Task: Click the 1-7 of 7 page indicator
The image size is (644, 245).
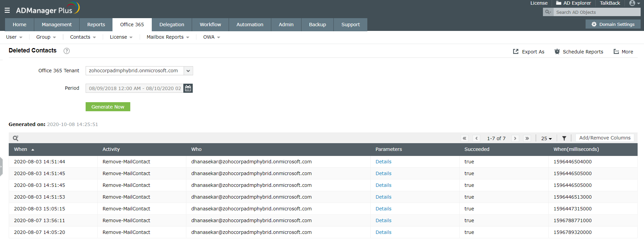Action: (496, 138)
